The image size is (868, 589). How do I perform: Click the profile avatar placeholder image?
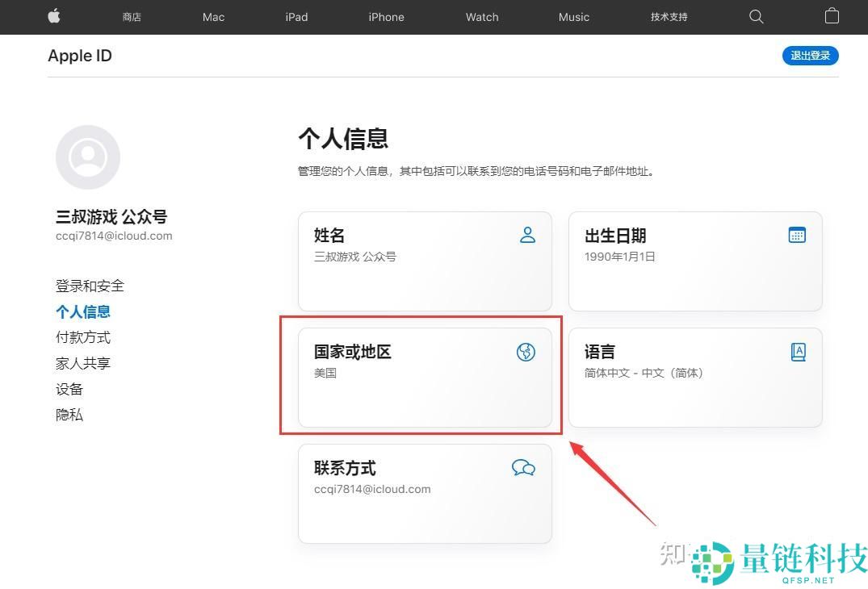click(87, 157)
